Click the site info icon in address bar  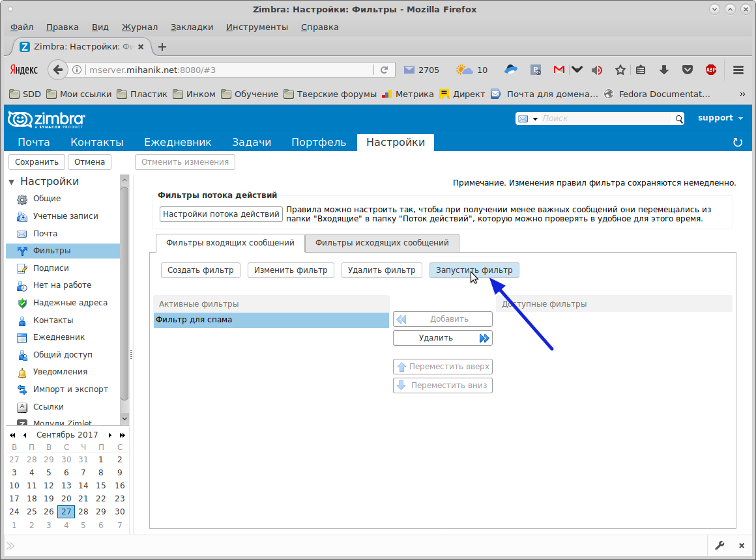click(x=77, y=70)
